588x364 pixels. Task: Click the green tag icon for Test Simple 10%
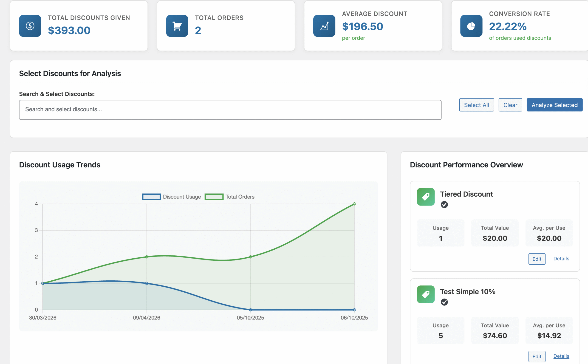click(x=425, y=294)
